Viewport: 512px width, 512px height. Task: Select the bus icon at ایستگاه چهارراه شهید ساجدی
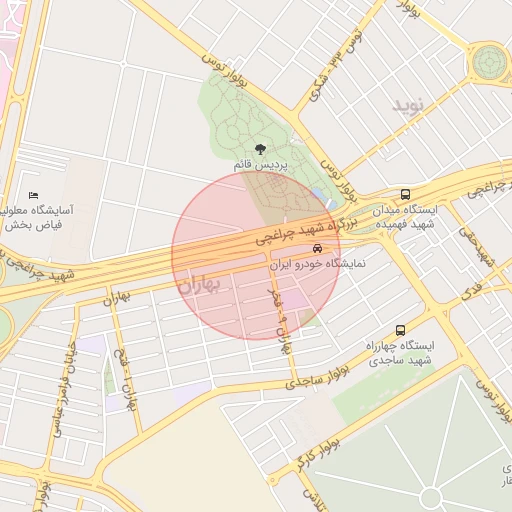click(x=400, y=330)
